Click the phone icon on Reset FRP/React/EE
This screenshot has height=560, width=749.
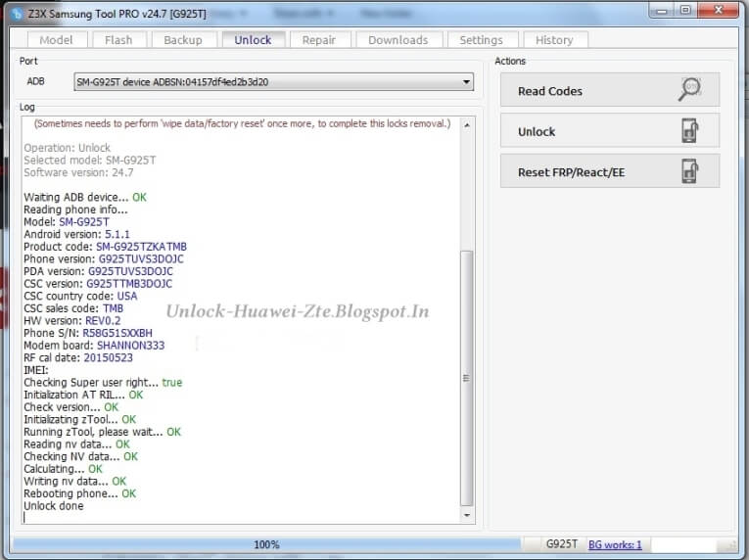[x=690, y=171]
